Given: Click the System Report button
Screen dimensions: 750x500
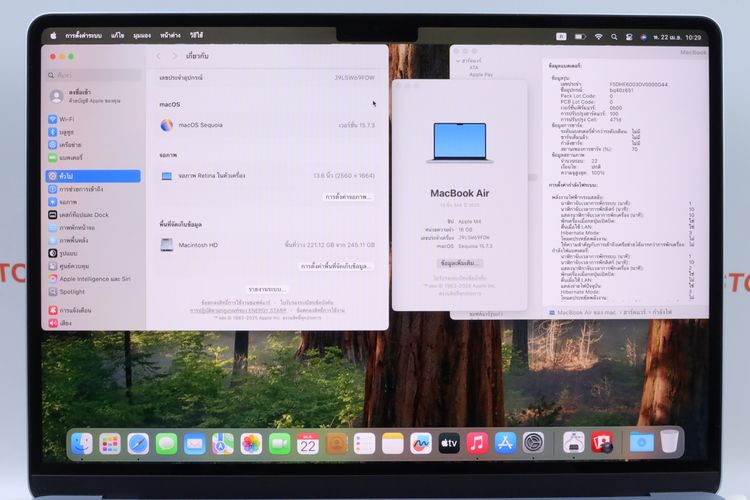Looking at the screenshot, I should [x=267, y=289].
